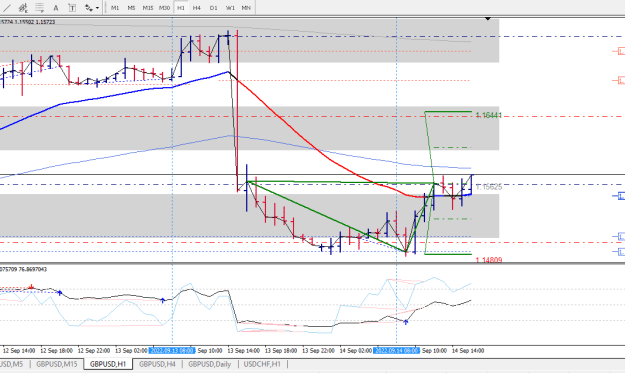Click the 14 Sep 02:00 time axis label
The height and width of the screenshot is (373, 625).
(x=356, y=351)
